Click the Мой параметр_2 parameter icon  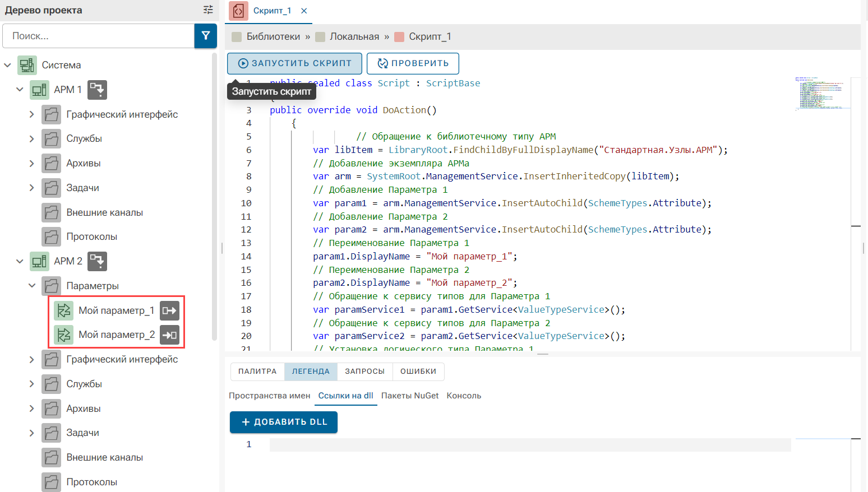click(x=64, y=335)
